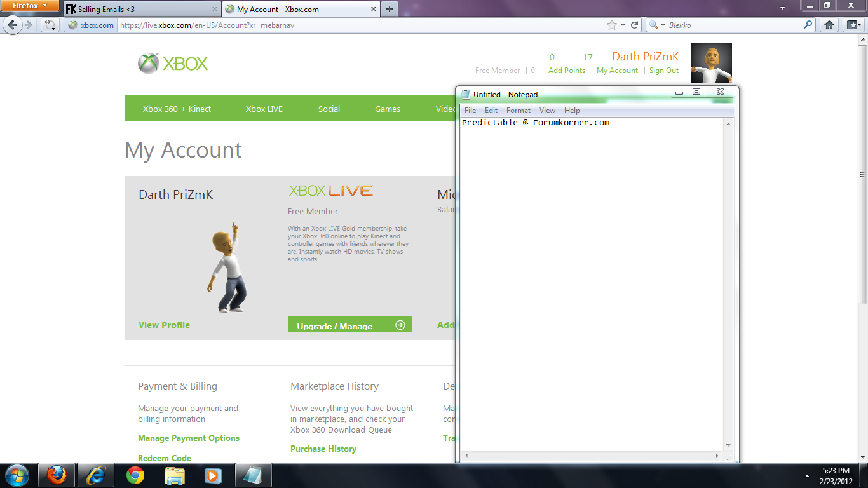Open the bookmarks toolbar button
This screenshot has height=488, width=868.
click(852, 25)
